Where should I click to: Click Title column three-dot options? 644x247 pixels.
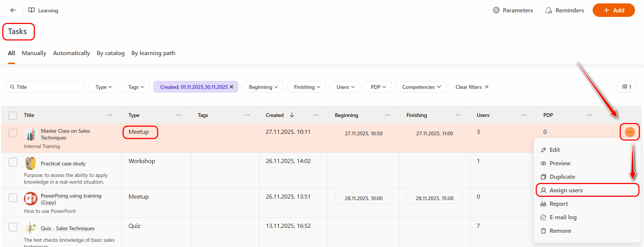110,115
